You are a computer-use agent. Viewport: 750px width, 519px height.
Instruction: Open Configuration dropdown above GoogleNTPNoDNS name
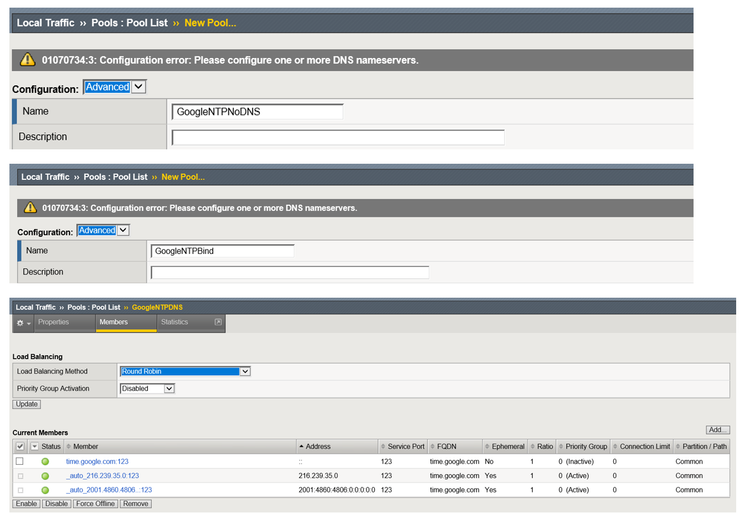coord(114,87)
